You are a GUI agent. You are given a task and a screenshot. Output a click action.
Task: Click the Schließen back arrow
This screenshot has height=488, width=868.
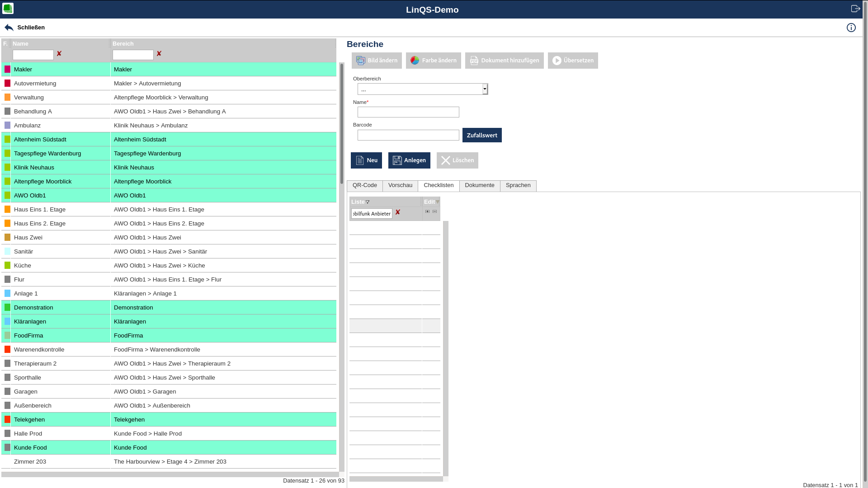coord(9,28)
